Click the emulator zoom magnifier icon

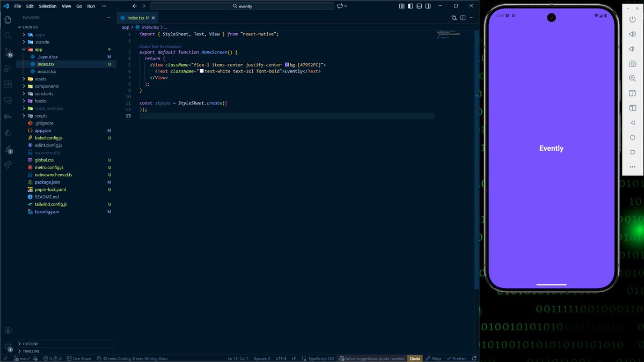tap(632, 78)
